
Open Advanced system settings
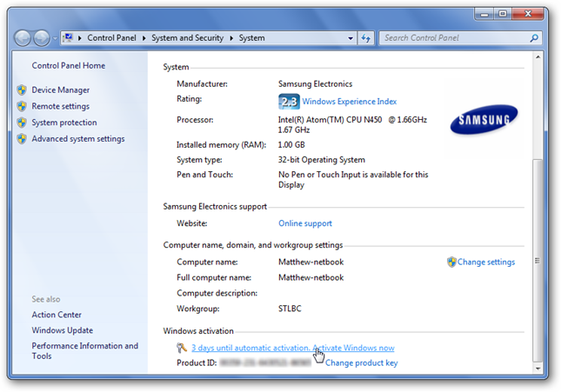point(78,139)
